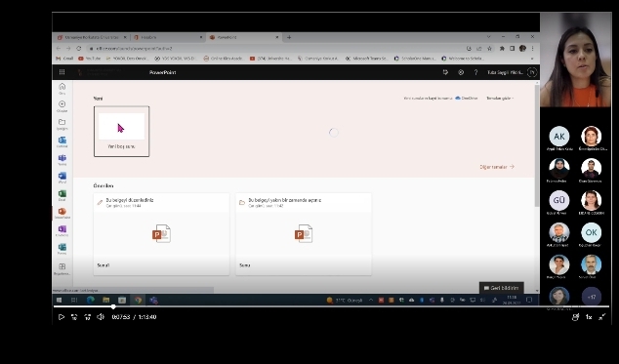Bookmark this page with star icon

click(x=489, y=48)
